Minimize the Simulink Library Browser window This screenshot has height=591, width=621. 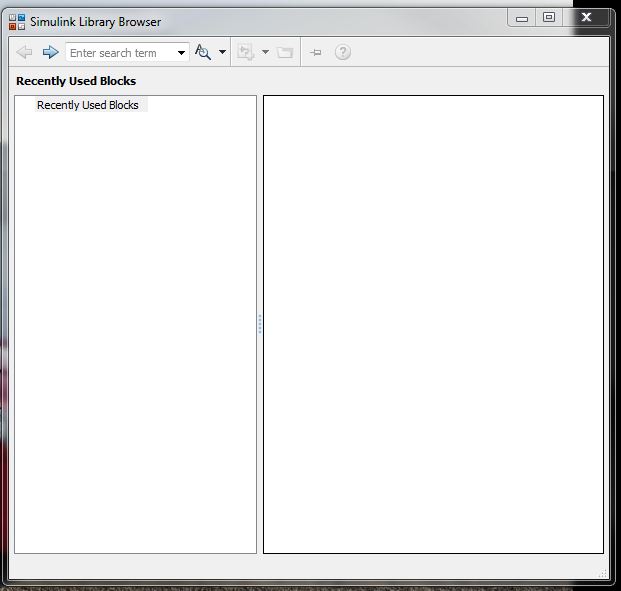[522, 18]
